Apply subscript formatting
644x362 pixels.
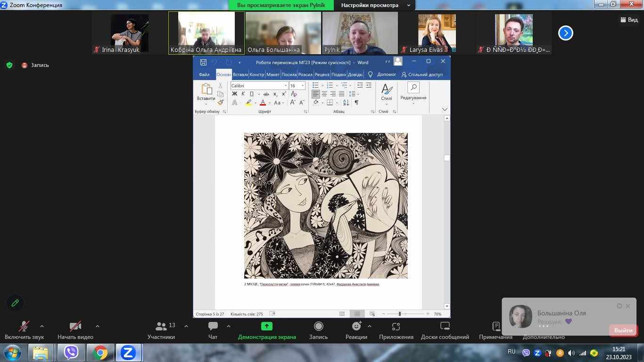click(x=275, y=94)
